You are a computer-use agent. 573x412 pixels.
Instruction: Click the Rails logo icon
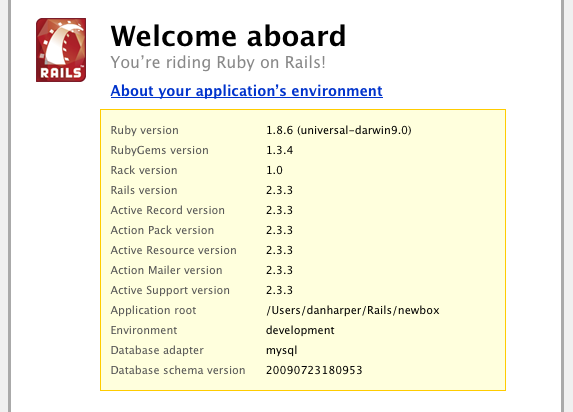pos(61,50)
